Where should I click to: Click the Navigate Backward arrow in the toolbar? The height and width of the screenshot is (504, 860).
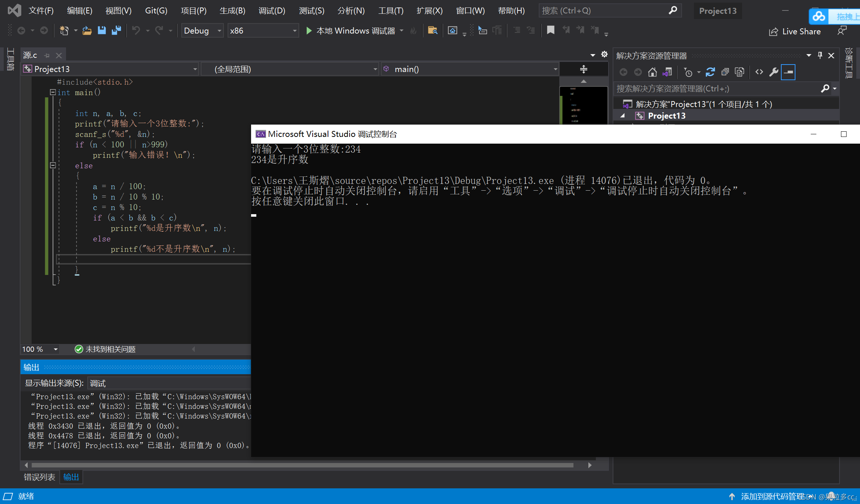tap(21, 31)
